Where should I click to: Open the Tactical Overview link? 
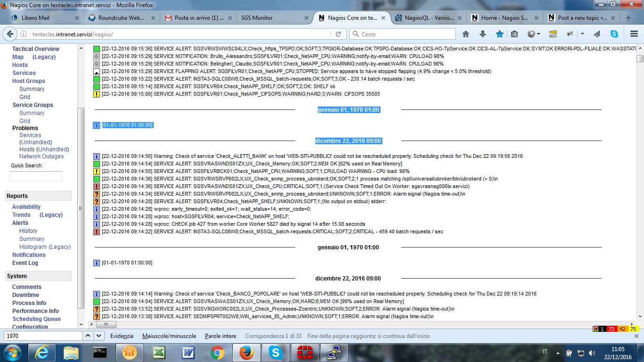36,49
